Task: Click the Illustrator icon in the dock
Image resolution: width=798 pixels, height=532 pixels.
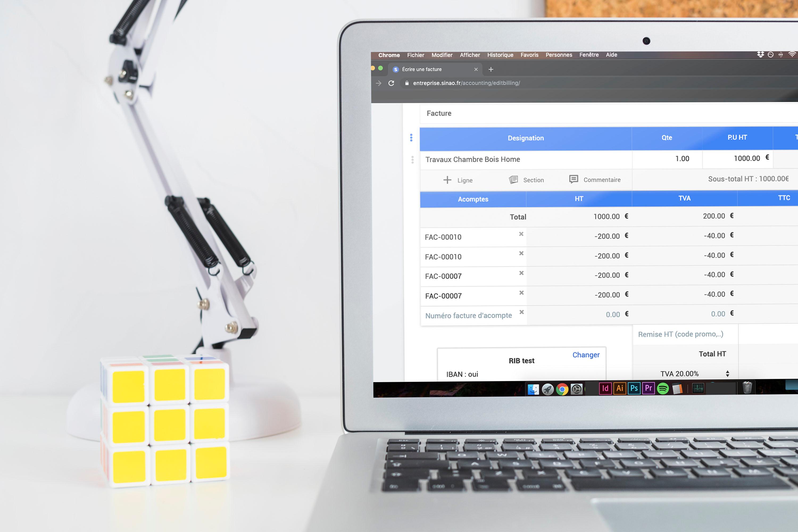Action: pos(619,388)
